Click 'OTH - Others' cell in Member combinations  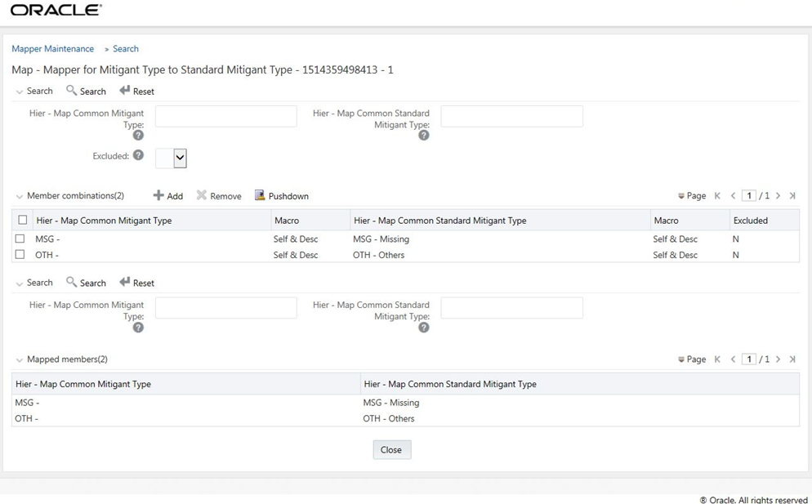378,255
